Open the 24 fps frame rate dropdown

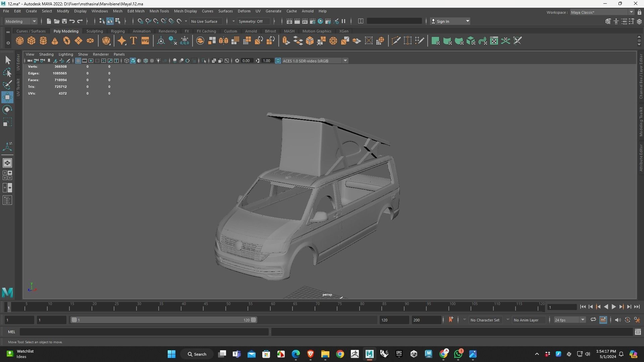coord(570,320)
